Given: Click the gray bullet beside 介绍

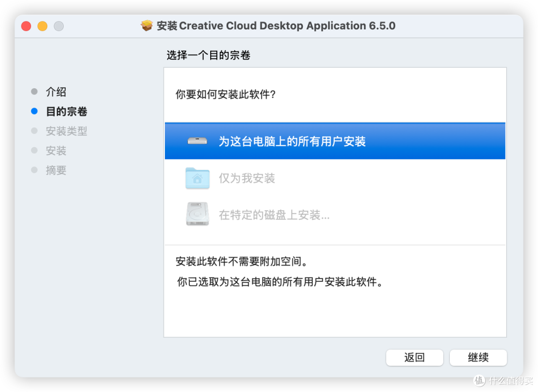Looking at the screenshot, I should [34, 92].
